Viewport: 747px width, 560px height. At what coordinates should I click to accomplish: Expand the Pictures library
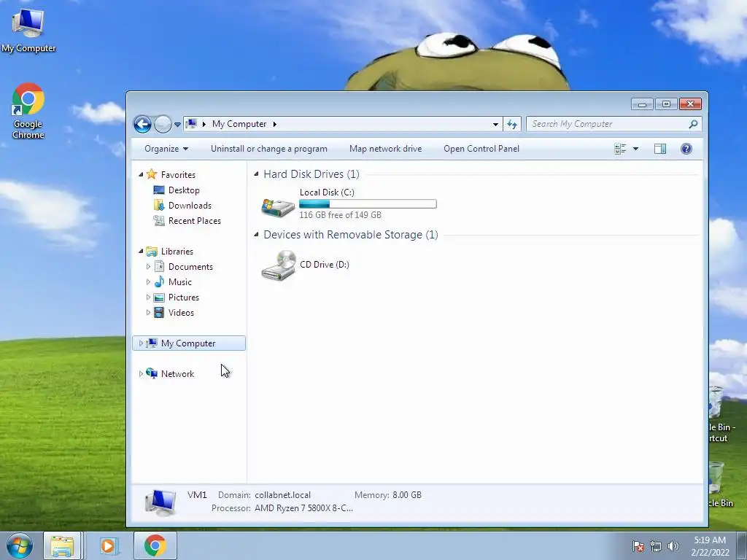148,297
